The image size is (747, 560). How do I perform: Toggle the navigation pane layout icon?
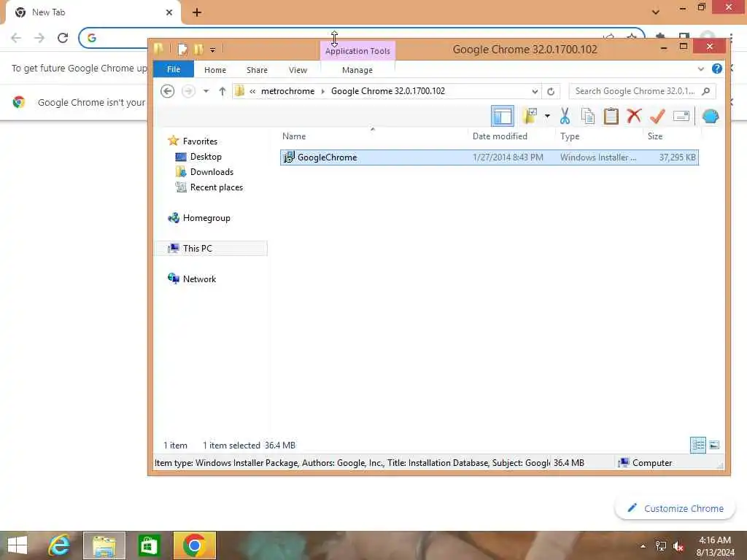pos(502,116)
